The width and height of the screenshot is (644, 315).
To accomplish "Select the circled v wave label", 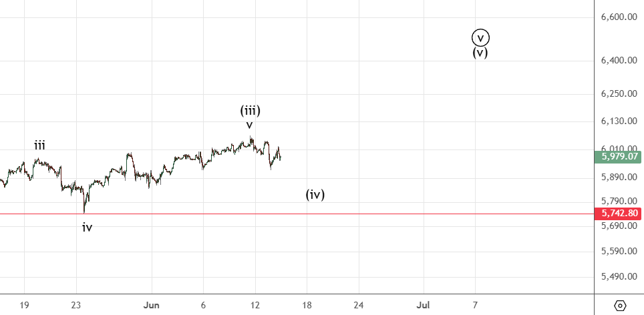I will coord(480,37).
